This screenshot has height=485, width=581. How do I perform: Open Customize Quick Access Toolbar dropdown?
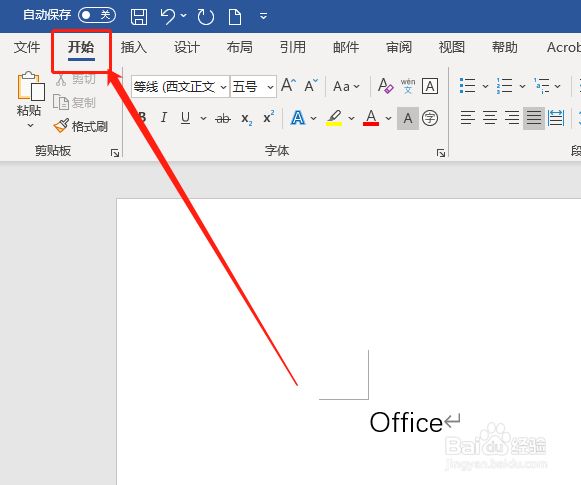click(x=263, y=16)
